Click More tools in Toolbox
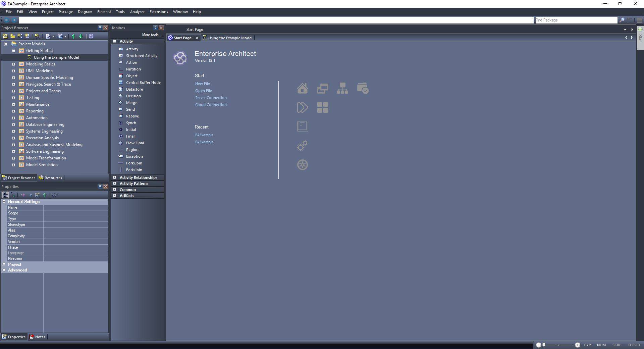Screen dimensions: 644x349 click(x=152, y=35)
